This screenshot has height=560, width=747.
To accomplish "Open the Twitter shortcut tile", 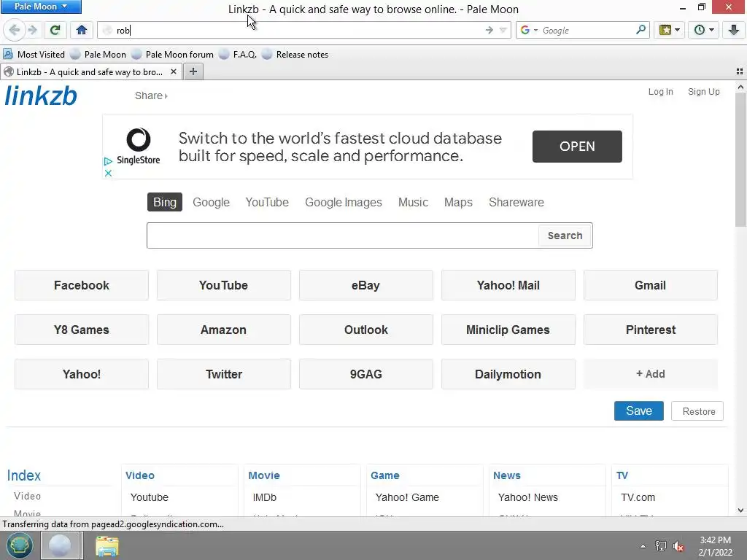I will (x=223, y=374).
